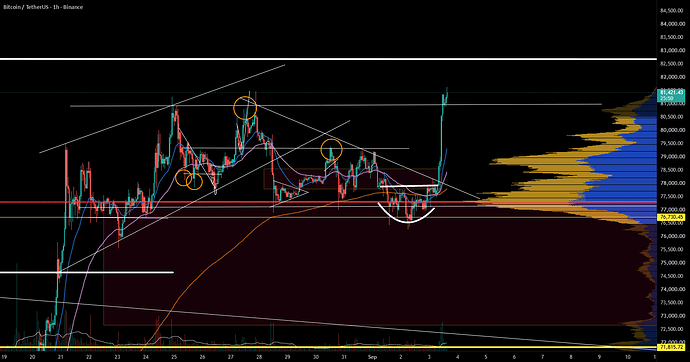Click the 74,500.00 price axis label
Screen dimensions: 690x362
673,276
